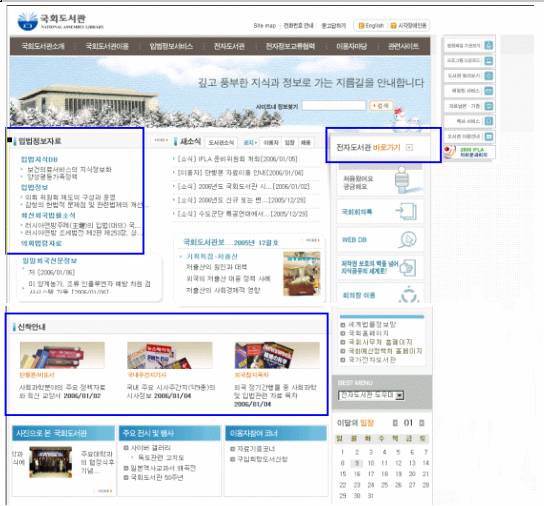The height and width of the screenshot is (506, 544).
Task: Open the 전자도서관 main menu item
Action: tap(229, 46)
